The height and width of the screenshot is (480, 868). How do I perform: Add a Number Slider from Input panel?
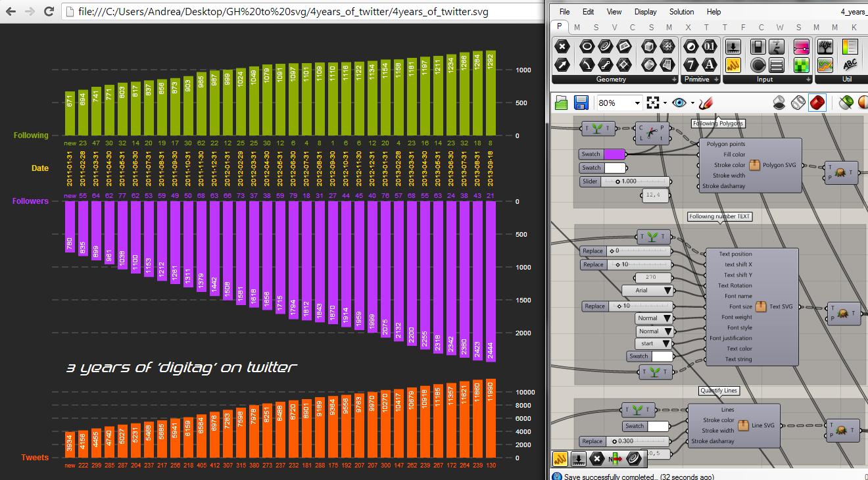[x=733, y=47]
